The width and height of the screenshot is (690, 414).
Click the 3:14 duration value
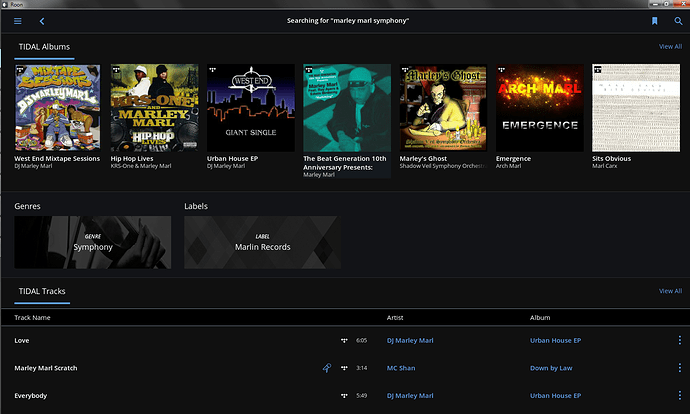point(361,368)
